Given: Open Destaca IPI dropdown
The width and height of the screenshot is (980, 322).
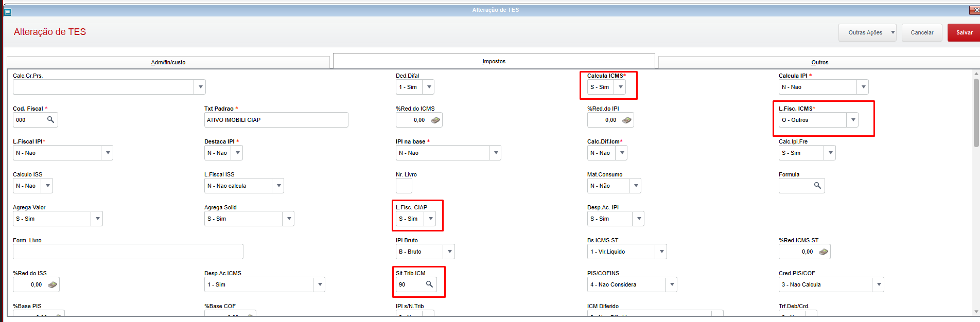Looking at the screenshot, I should tap(237, 153).
